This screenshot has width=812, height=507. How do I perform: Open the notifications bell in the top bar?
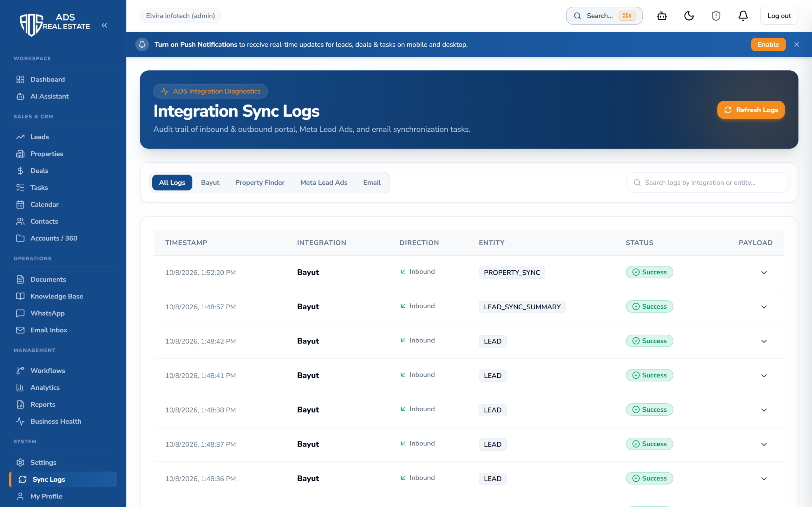coord(743,16)
